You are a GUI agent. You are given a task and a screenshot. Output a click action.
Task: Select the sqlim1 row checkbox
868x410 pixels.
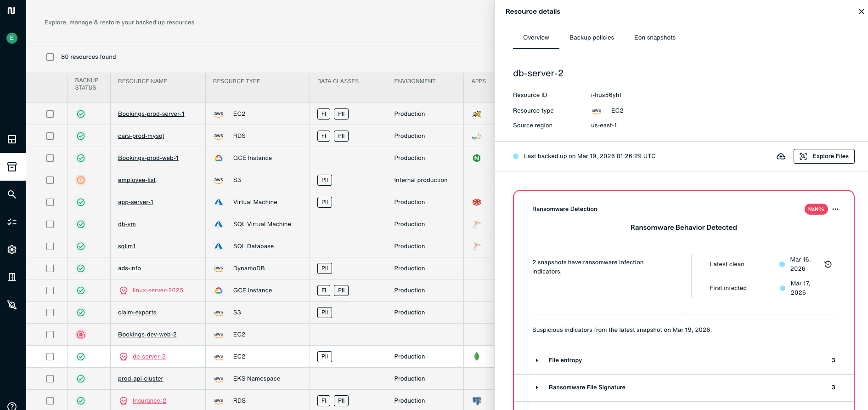[x=50, y=246]
